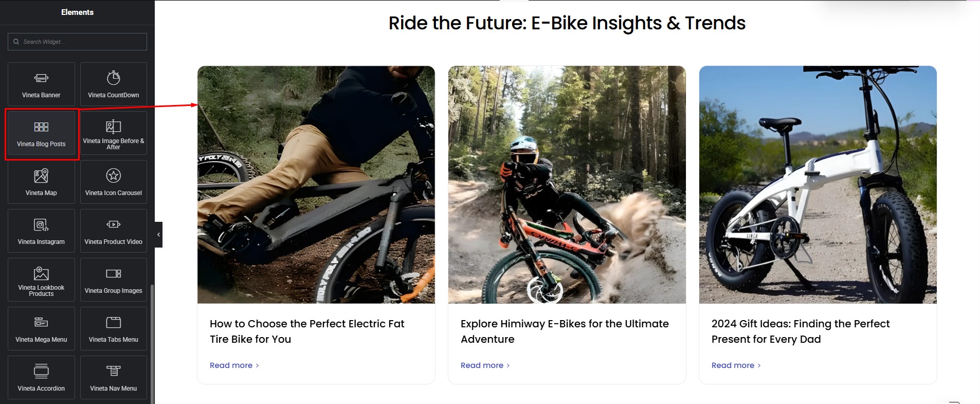Select the Vineta Map widget
The image size is (980, 404).
coord(41,182)
